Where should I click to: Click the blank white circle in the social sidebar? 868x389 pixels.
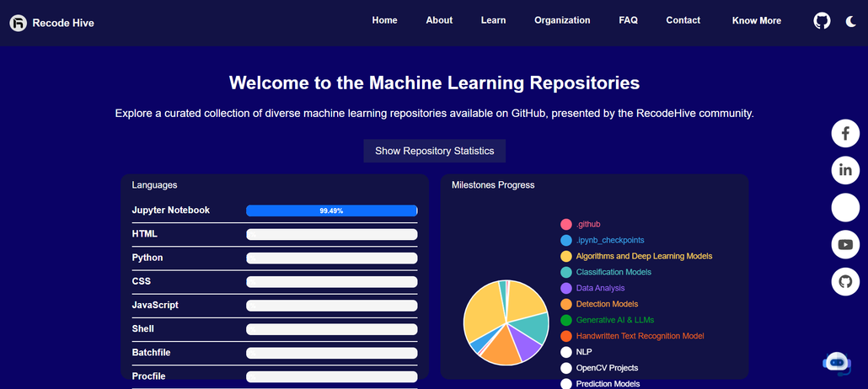coord(845,208)
